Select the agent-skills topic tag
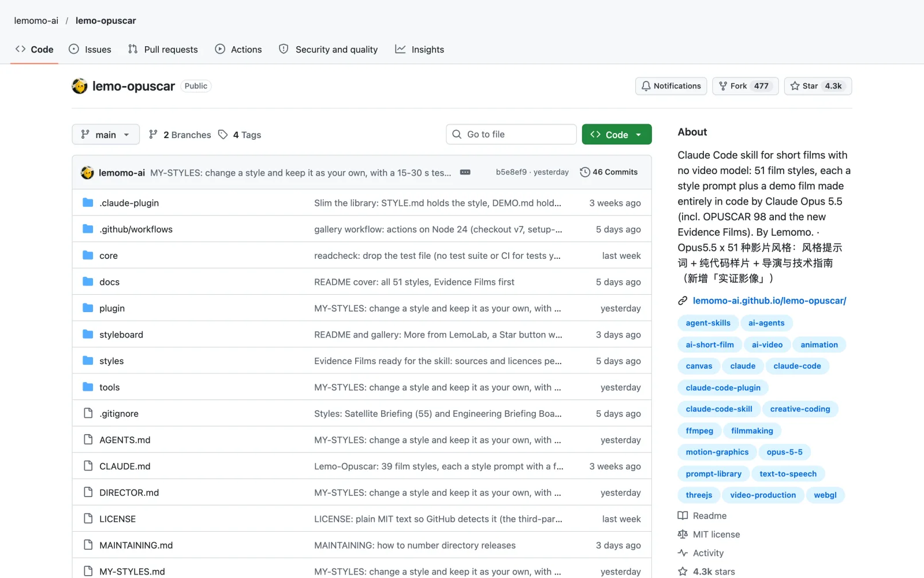 pos(708,323)
